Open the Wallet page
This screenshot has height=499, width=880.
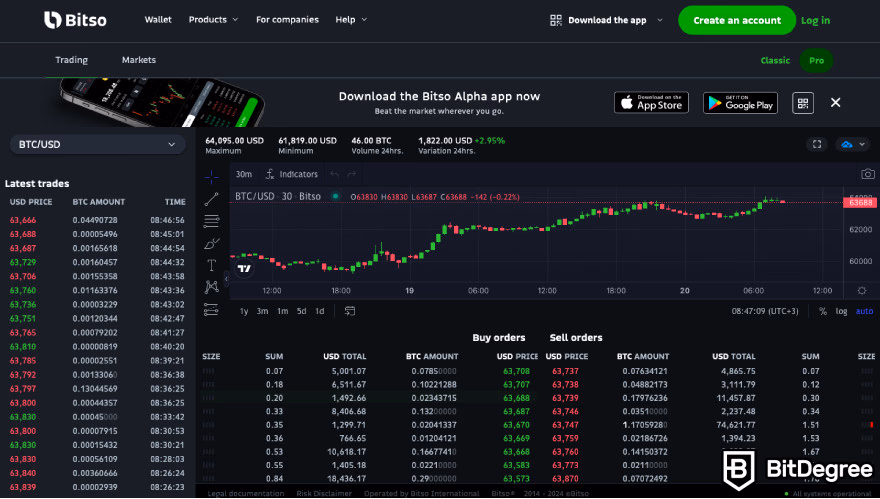(x=158, y=20)
